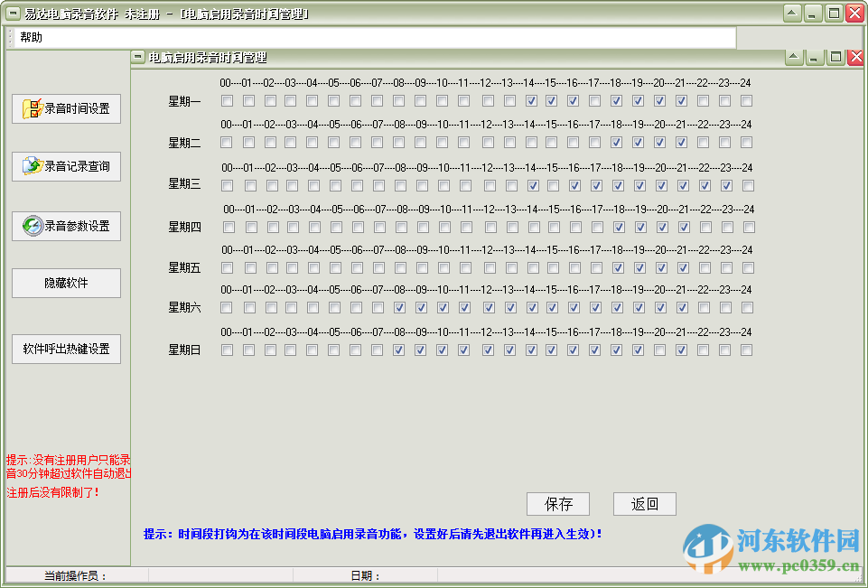
Task: Click the up-arrow button of the inner window
Action: point(794,57)
